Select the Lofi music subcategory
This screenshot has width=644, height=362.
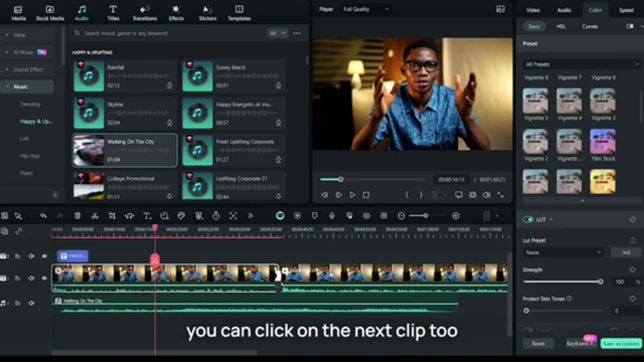tap(24, 138)
